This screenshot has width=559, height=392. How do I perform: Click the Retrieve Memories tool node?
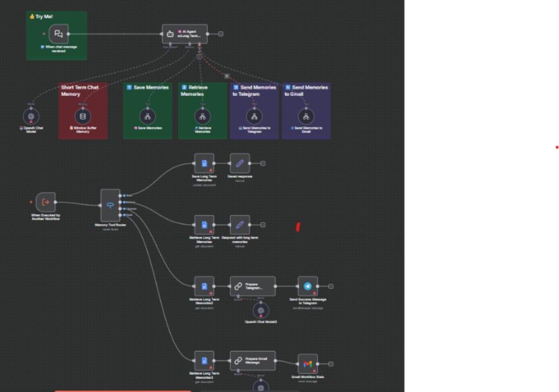(x=202, y=116)
